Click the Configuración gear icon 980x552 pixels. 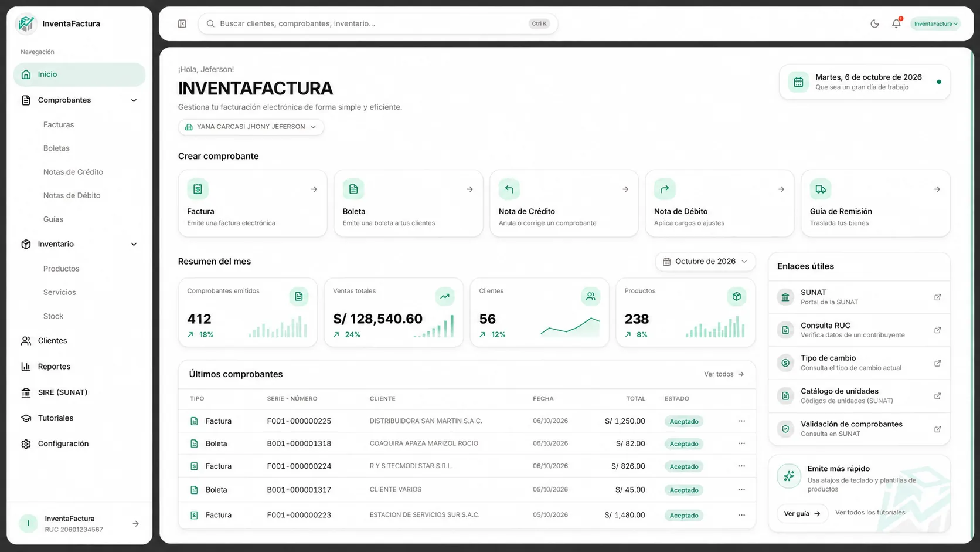[26, 444]
